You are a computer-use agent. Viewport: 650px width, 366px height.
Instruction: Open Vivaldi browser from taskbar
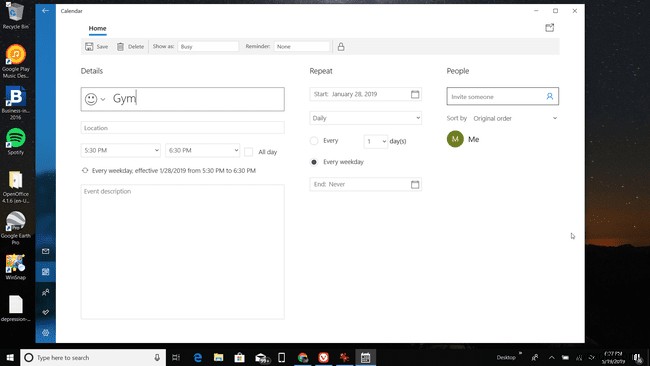pos(323,357)
